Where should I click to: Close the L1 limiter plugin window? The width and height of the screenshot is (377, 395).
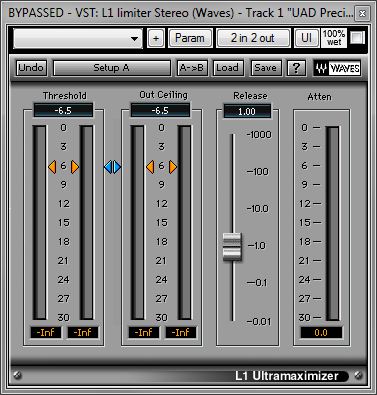[x=362, y=13]
